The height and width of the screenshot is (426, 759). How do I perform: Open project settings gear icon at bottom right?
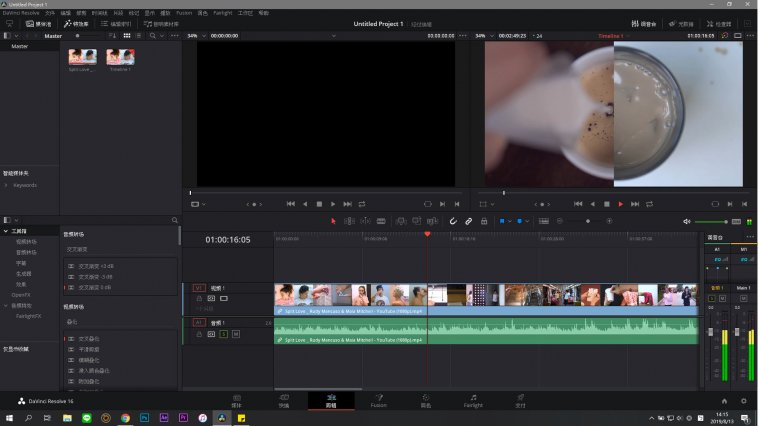click(x=743, y=401)
